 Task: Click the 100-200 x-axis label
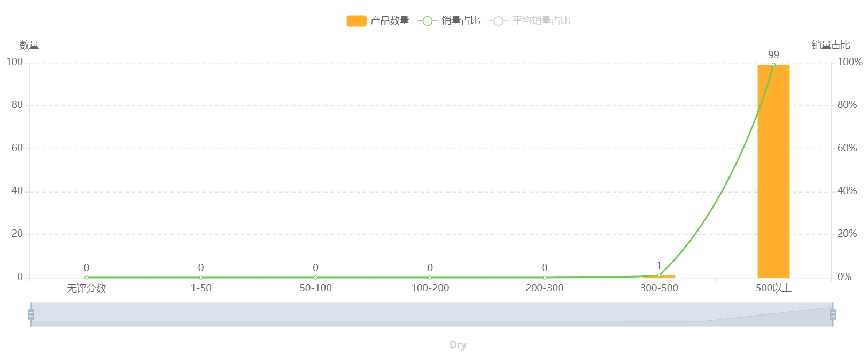pos(430,288)
